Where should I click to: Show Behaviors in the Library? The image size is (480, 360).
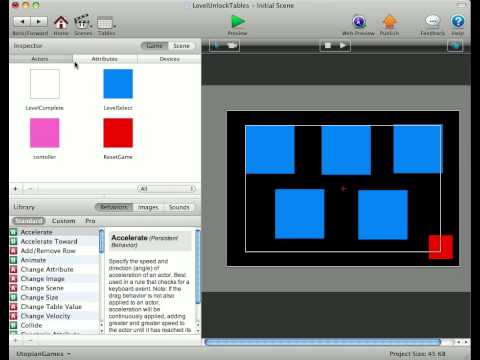click(114, 207)
